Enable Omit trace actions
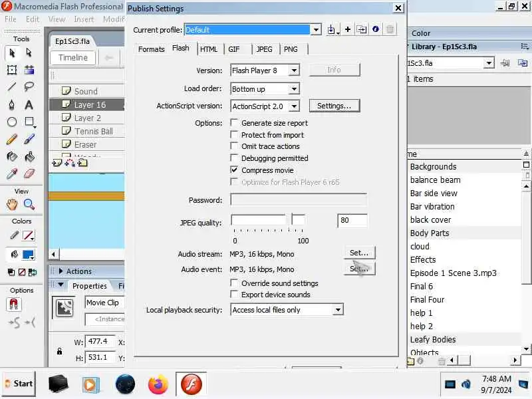Viewport: 532px width, 399px height. (234, 146)
